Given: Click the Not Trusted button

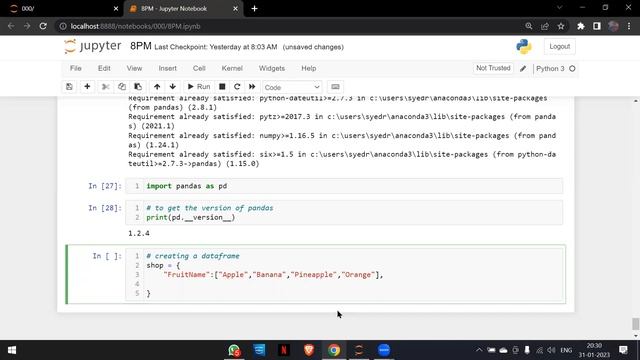Looking at the screenshot, I should click(493, 68).
